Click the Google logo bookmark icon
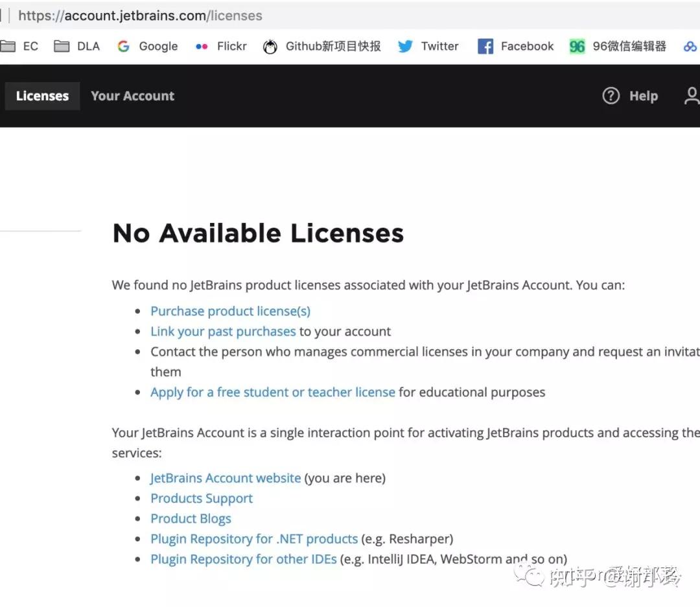 pyautogui.click(x=123, y=46)
